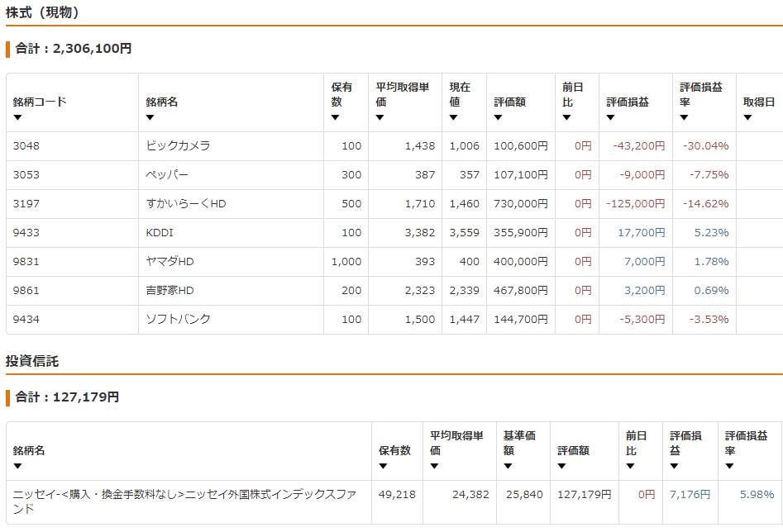Viewport: 783px width, 532px height.
Task: Sort stocks table by 評価額 arrow
Action: coord(499,117)
